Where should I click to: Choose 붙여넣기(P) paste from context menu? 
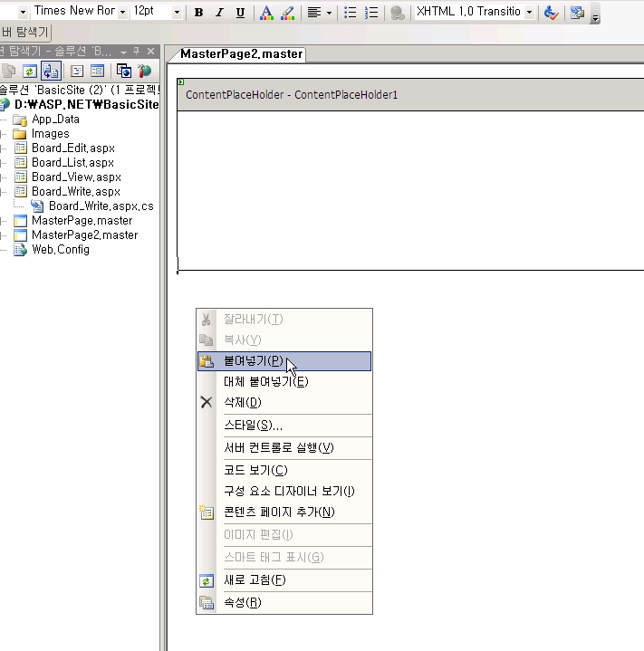click(x=284, y=361)
